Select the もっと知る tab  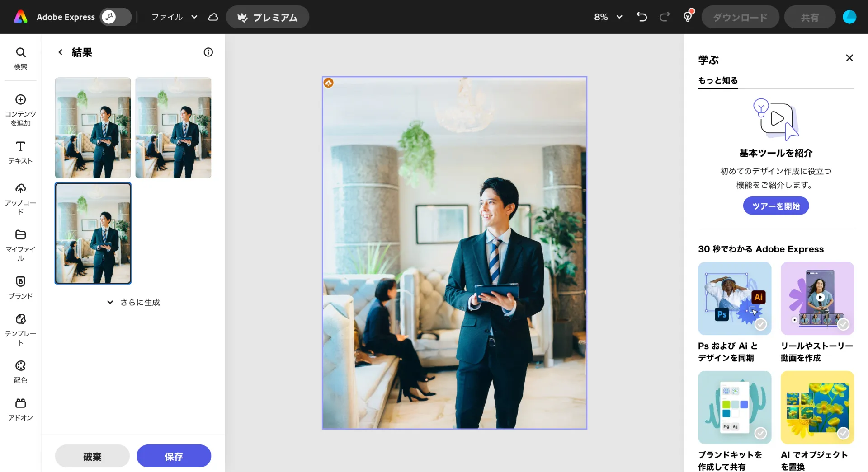click(x=717, y=80)
